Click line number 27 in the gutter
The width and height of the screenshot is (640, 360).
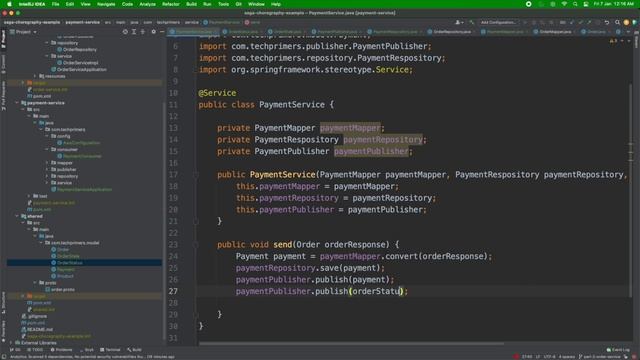click(173, 291)
